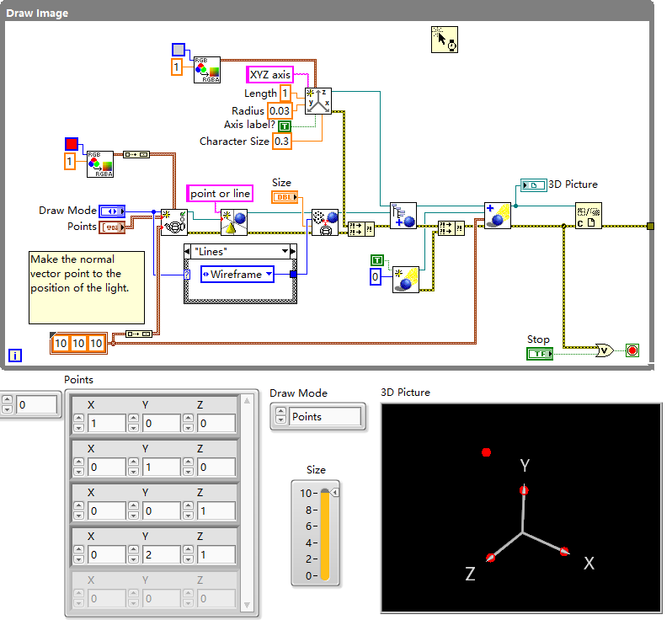Select the Add Light node with blue plus

497,216
